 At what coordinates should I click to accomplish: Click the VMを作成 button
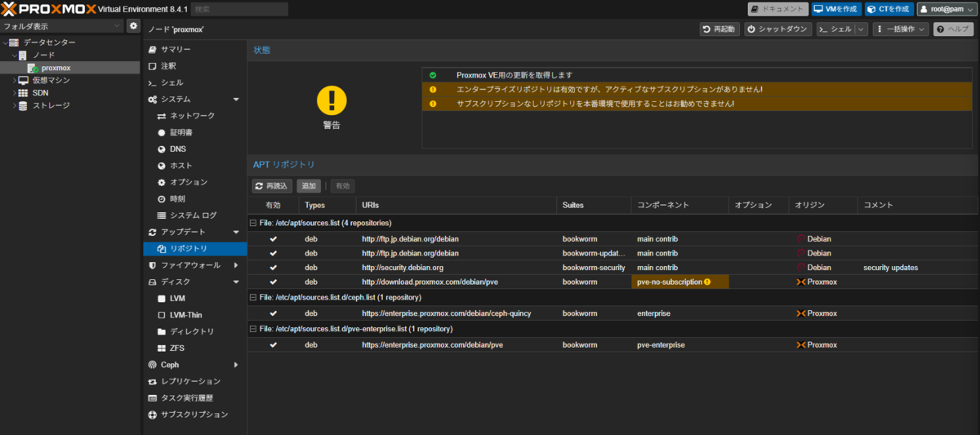click(836, 9)
